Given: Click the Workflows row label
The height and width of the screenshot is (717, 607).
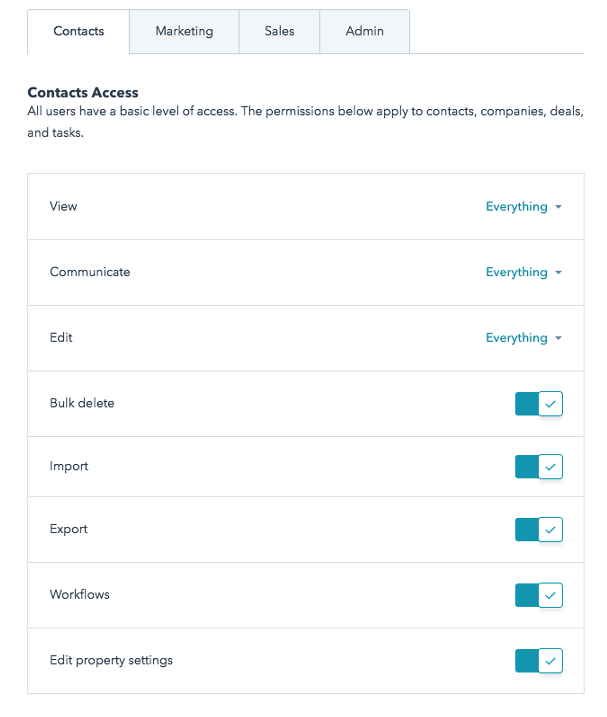Looking at the screenshot, I should (80, 595).
